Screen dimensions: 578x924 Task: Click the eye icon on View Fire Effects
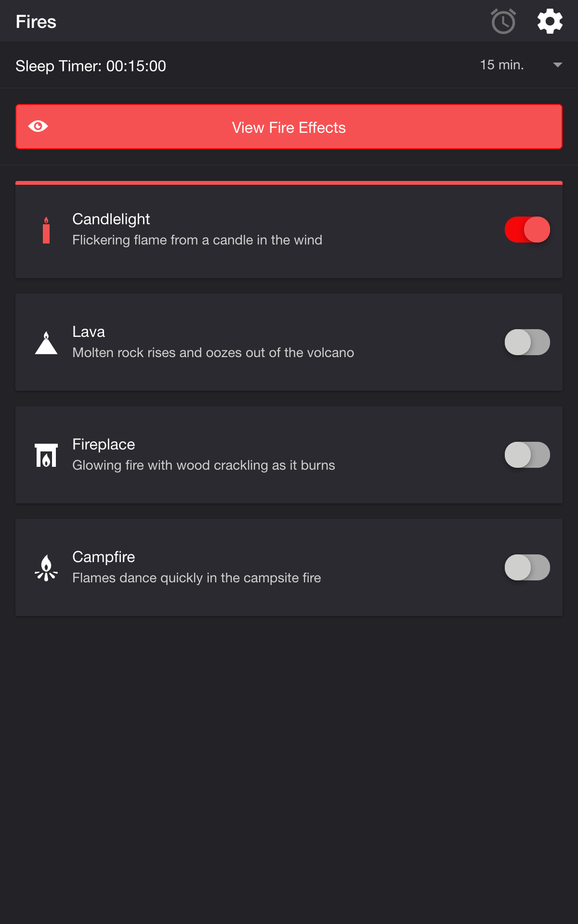click(38, 127)
